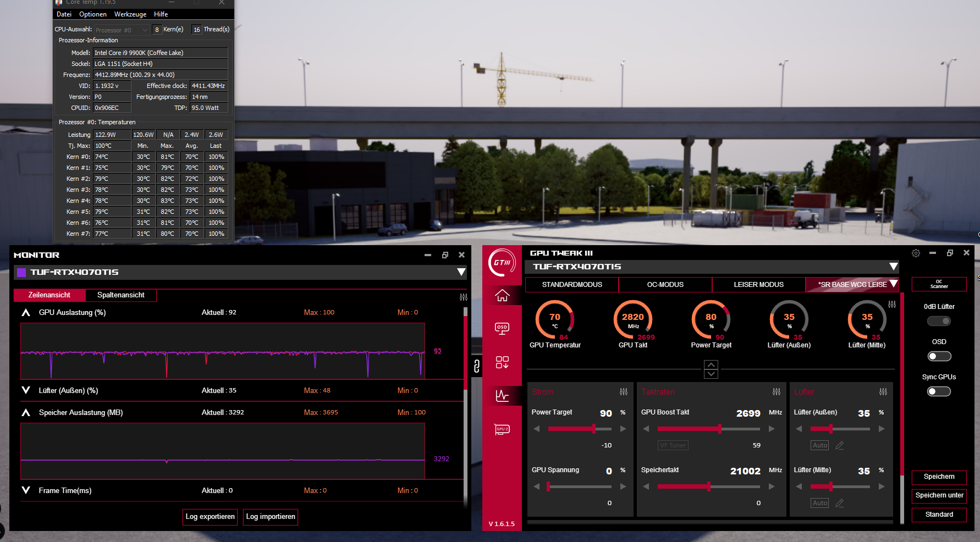Decrease Power Target with left arrow

(x=537, y=429)
